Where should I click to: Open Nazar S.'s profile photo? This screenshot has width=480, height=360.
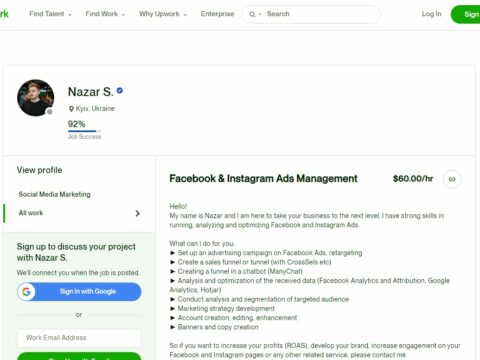coord(36,98)
